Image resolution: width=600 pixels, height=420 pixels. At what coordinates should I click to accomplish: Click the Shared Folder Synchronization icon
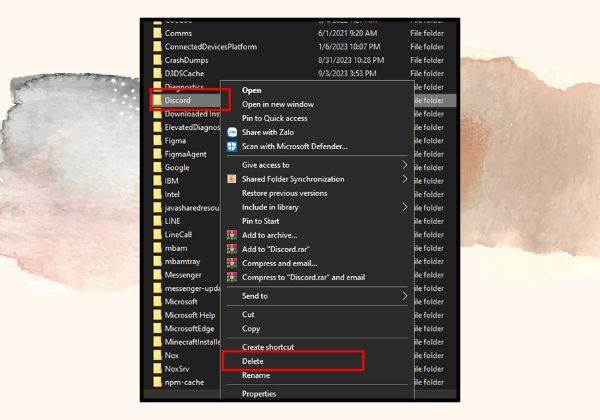232,179
